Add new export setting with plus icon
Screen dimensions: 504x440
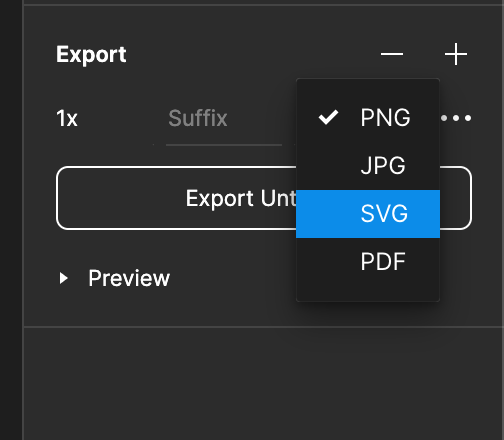(456, 54)
